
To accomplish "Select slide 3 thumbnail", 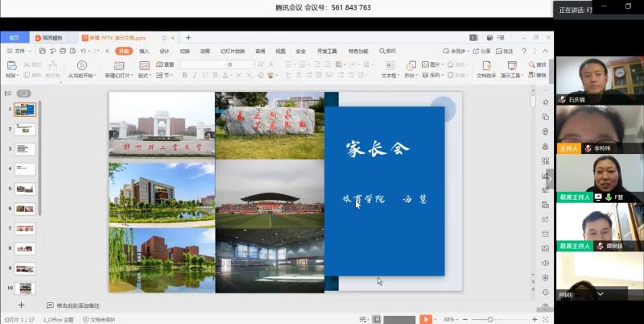I will point(26,149).
